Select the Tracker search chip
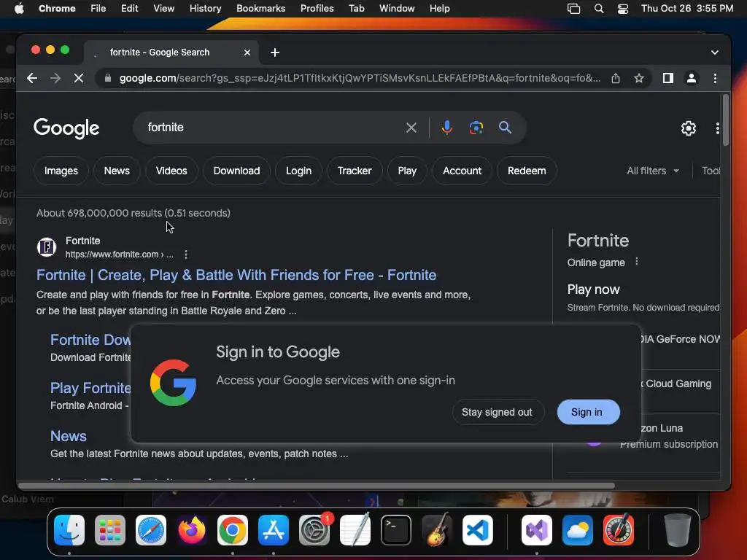The height and width of the screenshot is (560, 747). click(x=355, y=171)
